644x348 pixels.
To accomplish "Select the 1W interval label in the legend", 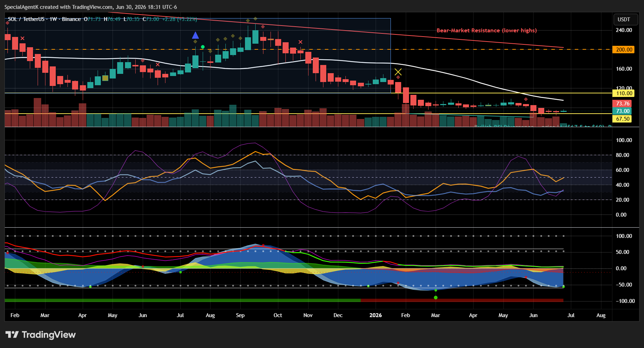I will 53,19.
